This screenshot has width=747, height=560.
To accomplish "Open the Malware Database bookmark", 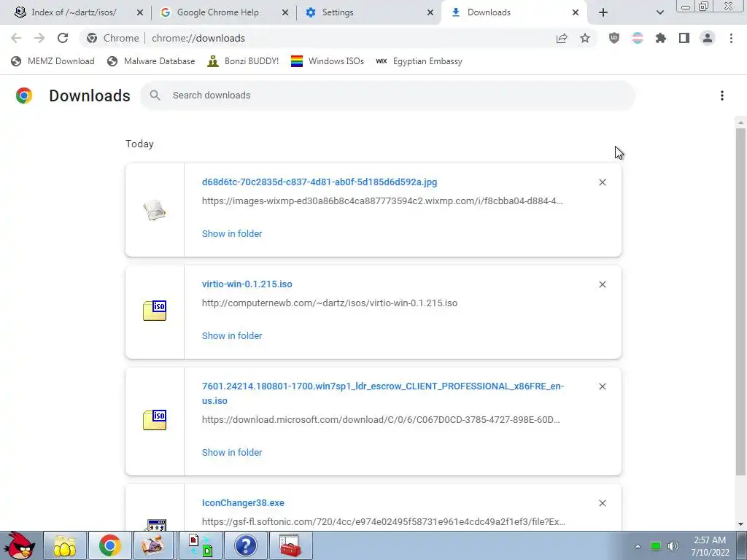I will tap(152, 61).
